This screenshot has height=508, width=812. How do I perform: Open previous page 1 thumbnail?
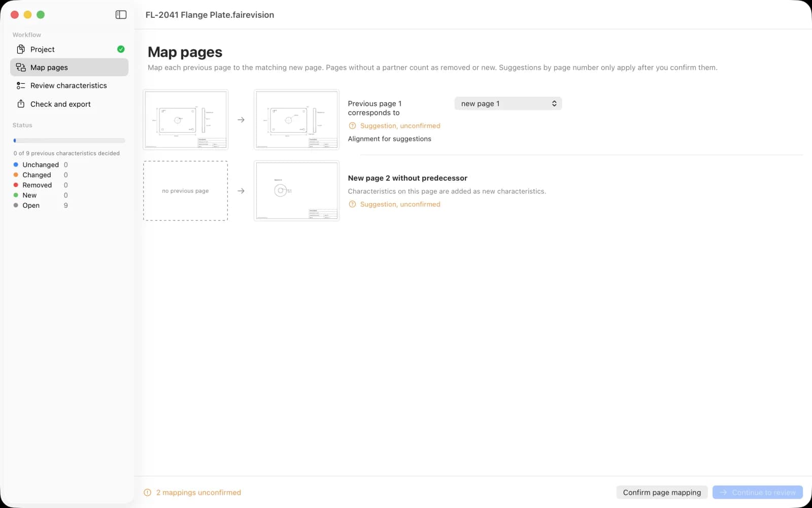pyautogui.click(x=186, y=120)
